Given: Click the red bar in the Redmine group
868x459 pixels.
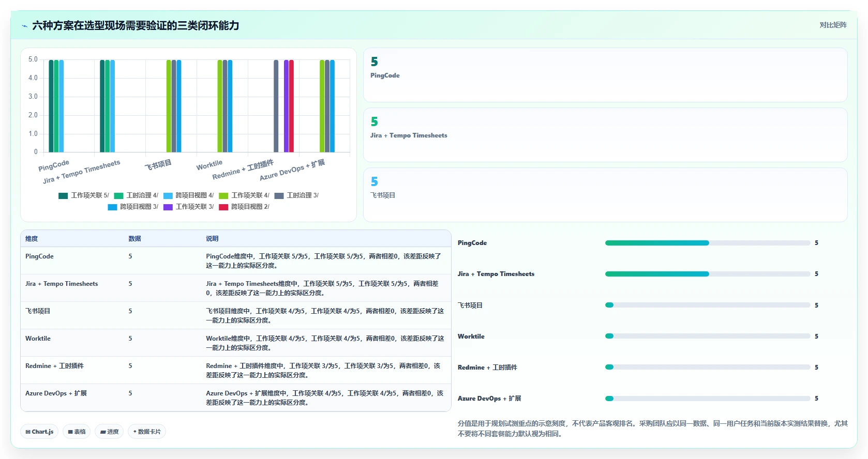Looking at the screenshot, I should tap(291, 106).
